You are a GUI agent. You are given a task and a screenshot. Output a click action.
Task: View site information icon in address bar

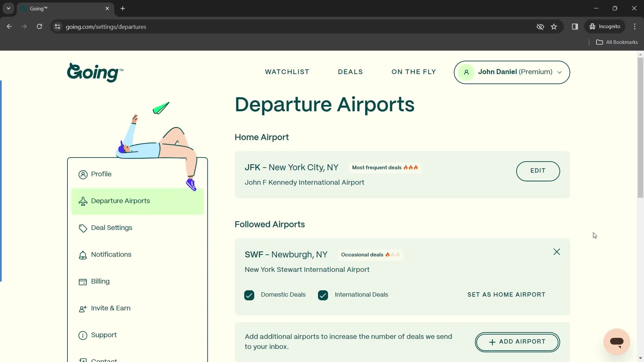point(58,27)
